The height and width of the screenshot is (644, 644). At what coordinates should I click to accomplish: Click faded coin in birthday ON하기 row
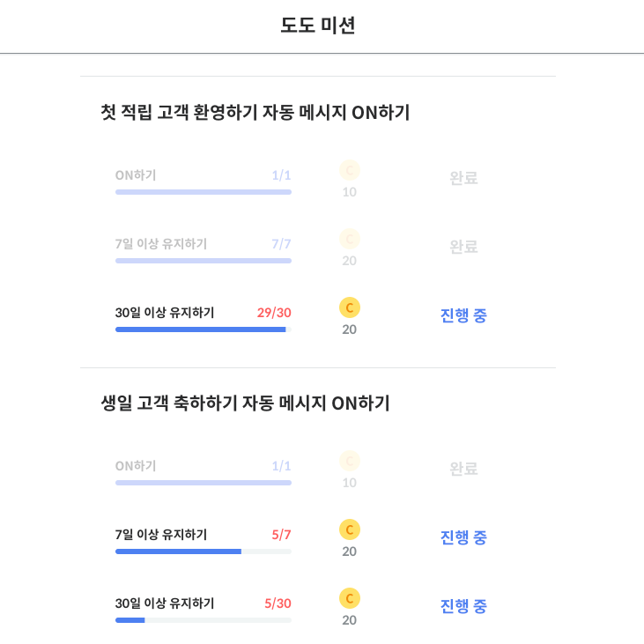(350, 461)
